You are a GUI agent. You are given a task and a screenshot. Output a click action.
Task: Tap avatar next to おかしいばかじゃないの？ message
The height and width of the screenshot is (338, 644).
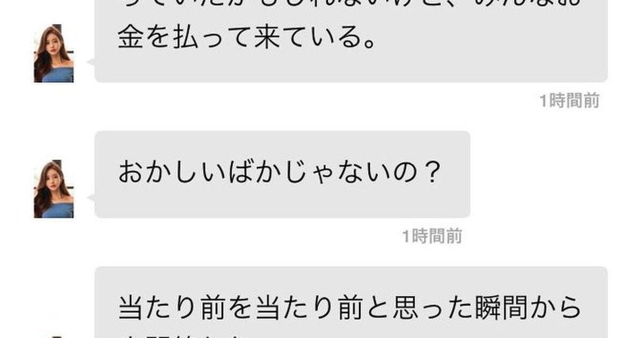(x=54, y=189)
